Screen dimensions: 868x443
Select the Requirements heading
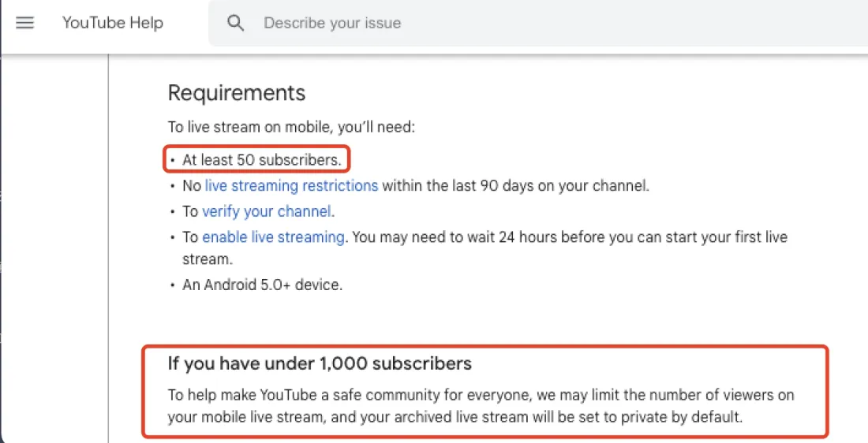tap(237, 93)
